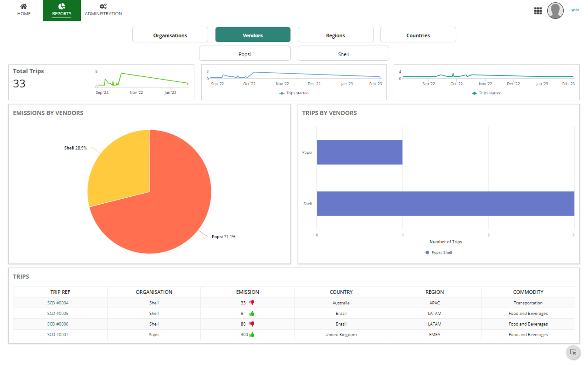Screen dimensions: 588x365
Task: Click thumbs-down icon for SCD #0006
Action: point(252,324)
